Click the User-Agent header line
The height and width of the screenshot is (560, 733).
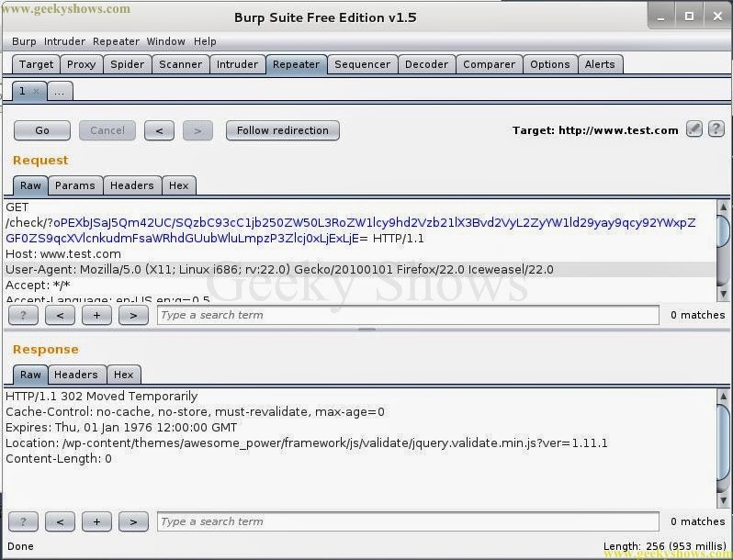pyautogui.click(x=279, y=270)
